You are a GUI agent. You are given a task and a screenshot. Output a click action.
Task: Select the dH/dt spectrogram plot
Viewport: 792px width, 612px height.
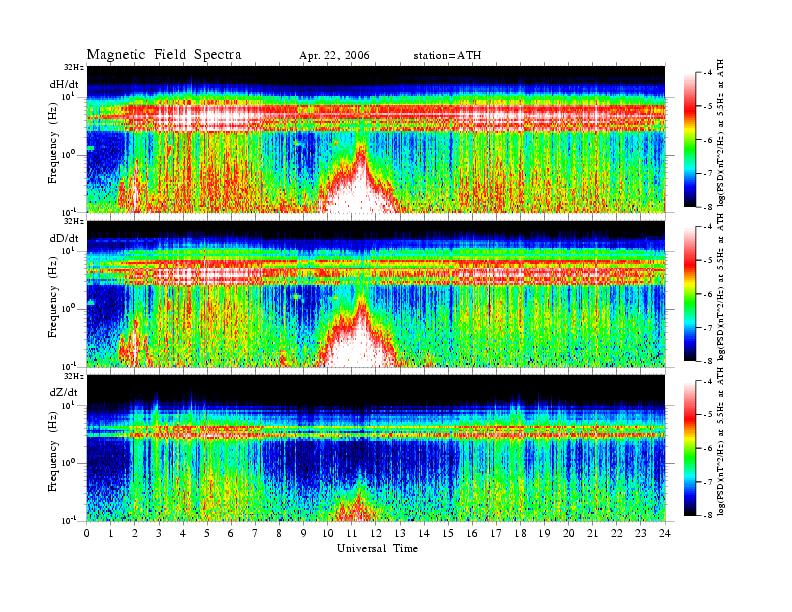pos(376,139)
